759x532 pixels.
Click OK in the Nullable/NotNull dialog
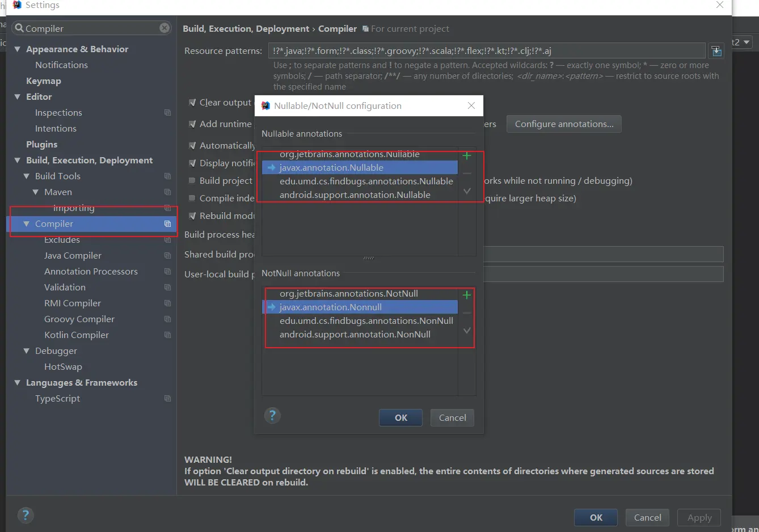401,417
